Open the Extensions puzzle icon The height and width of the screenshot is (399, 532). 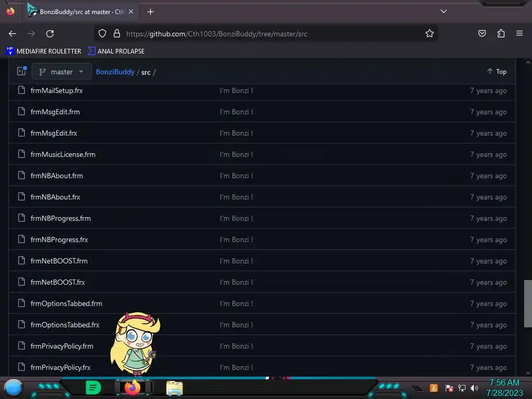pos(501,34)
